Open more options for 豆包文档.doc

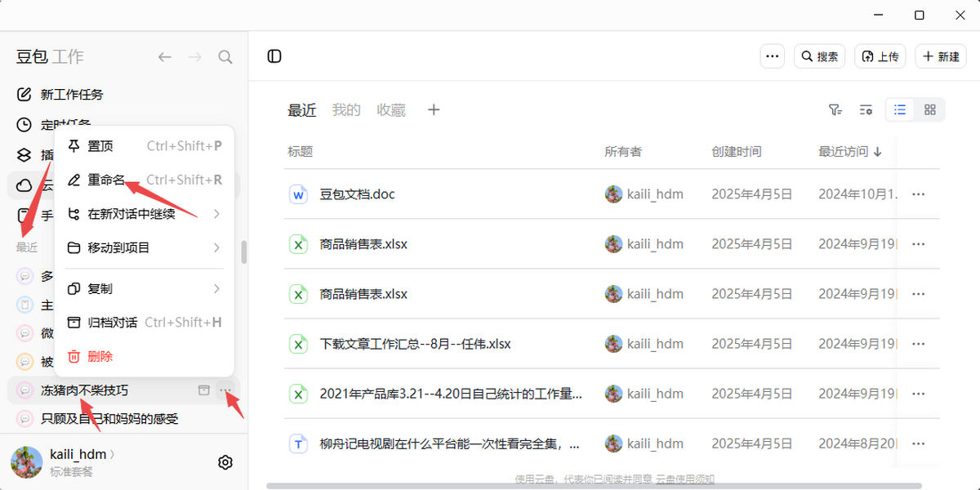pyautogui.click(x=919, y=194)
